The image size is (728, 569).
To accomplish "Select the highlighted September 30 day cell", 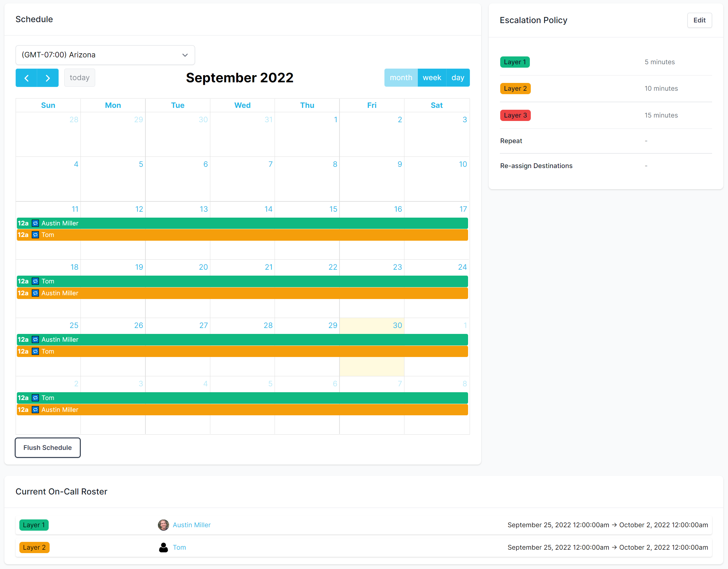I will 372,366.
